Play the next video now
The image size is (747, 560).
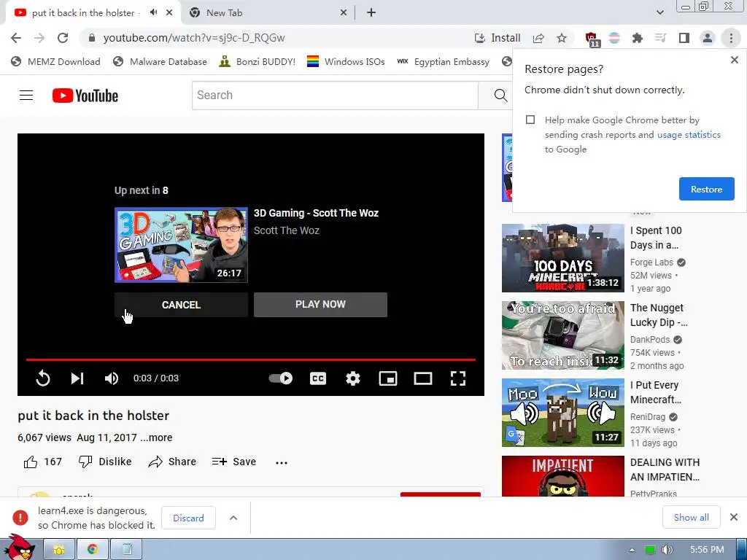pos(320,304)
